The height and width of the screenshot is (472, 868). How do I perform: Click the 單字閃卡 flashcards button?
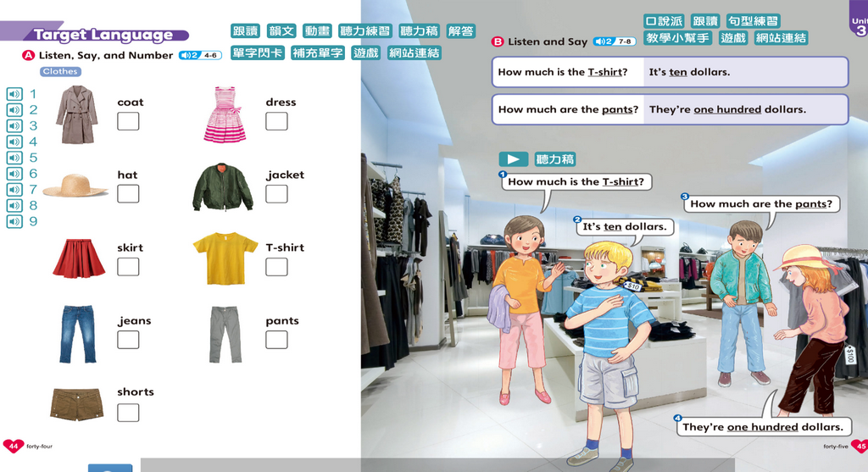tap(258, 53)
